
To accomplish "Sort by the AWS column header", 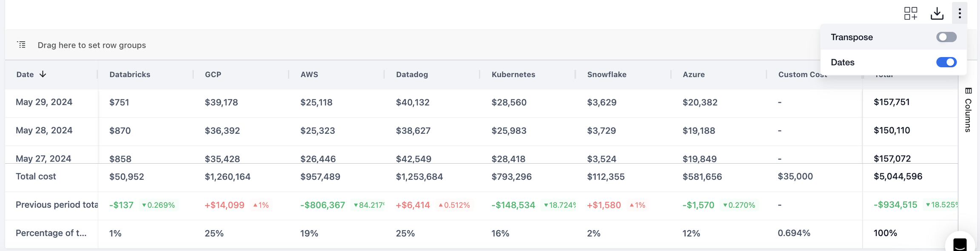I will [309, 74].
